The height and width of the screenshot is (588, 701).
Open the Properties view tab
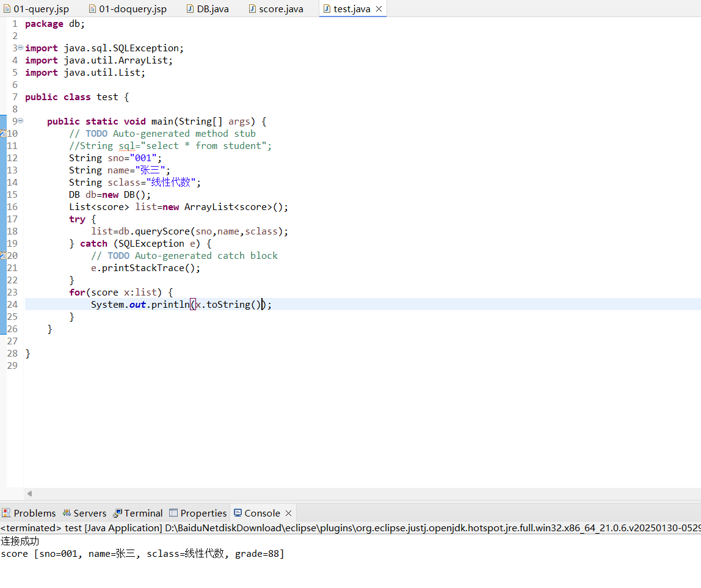[198, 513]
